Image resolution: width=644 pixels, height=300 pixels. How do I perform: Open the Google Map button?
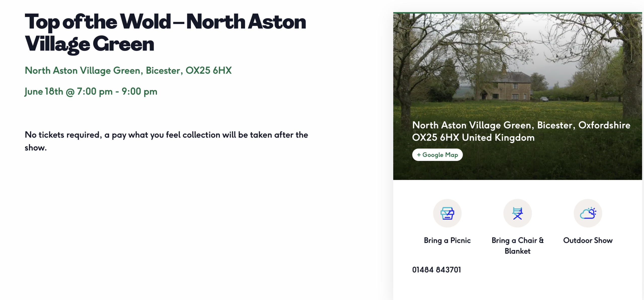437,155
